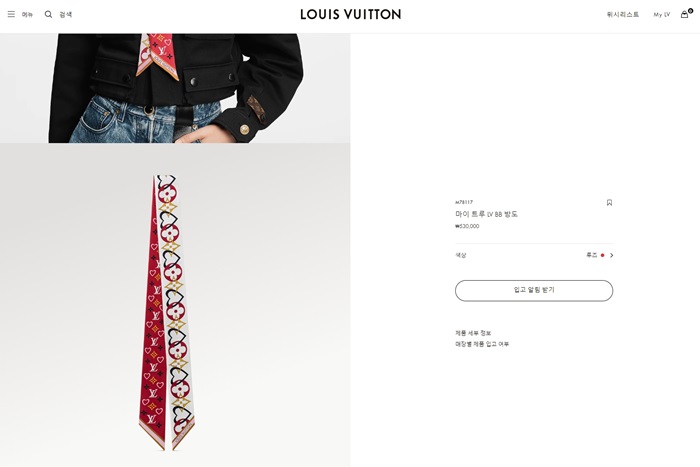Go to My LV account
The width and height of the screenshot is (700, 467).
coord(662,14)
